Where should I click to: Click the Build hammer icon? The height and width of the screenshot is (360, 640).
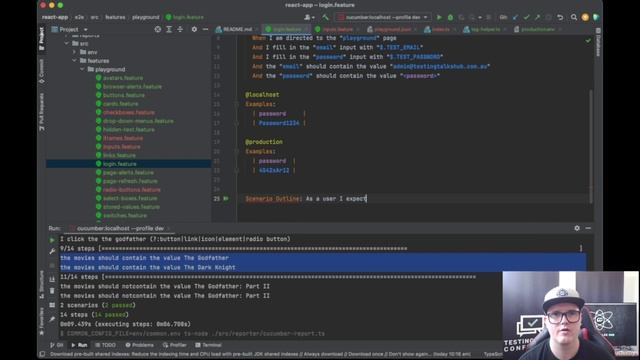click(x=325, y=18)
